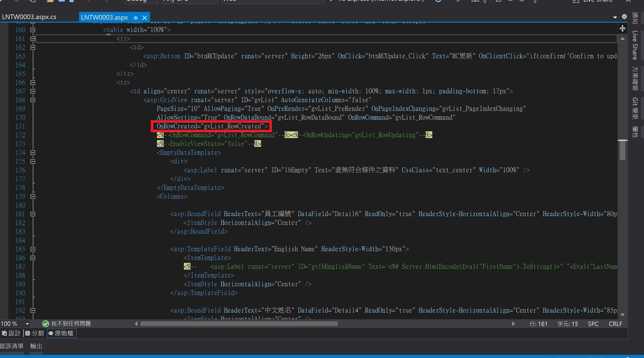Collapse the Columns block at line 179

click(x=33, y=197)
